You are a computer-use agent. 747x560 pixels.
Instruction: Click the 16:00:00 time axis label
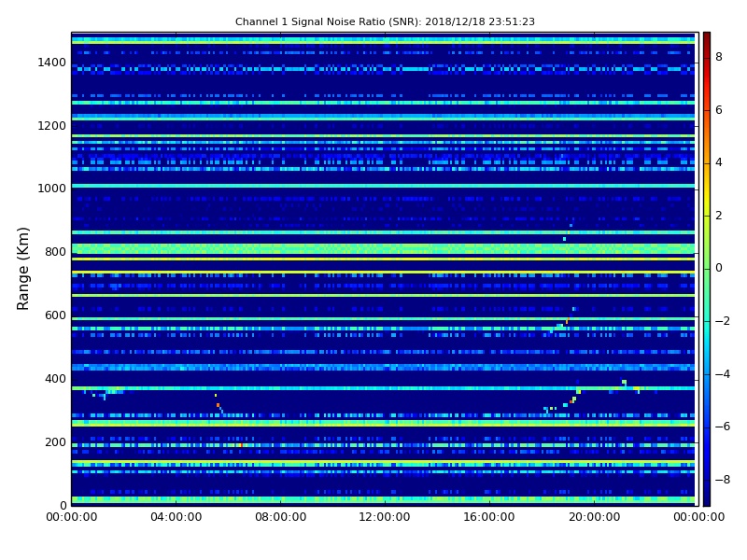click(x=489, y=517)
